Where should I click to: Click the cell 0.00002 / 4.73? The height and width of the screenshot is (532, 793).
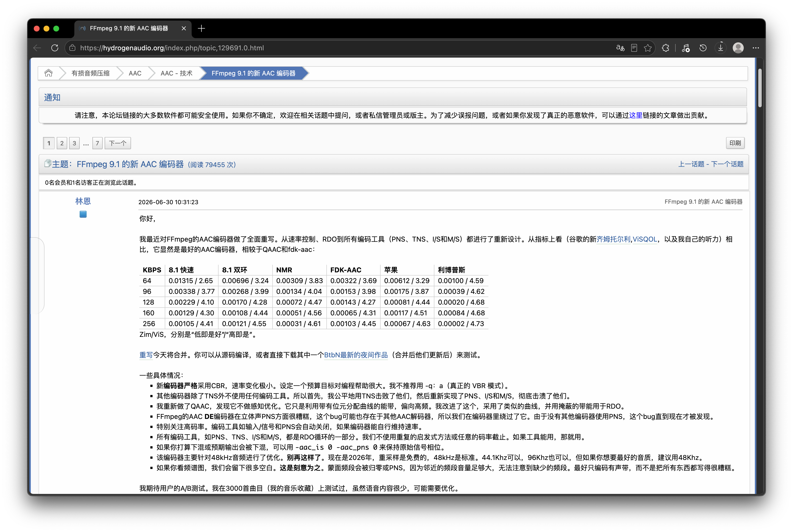click(461, 324)
